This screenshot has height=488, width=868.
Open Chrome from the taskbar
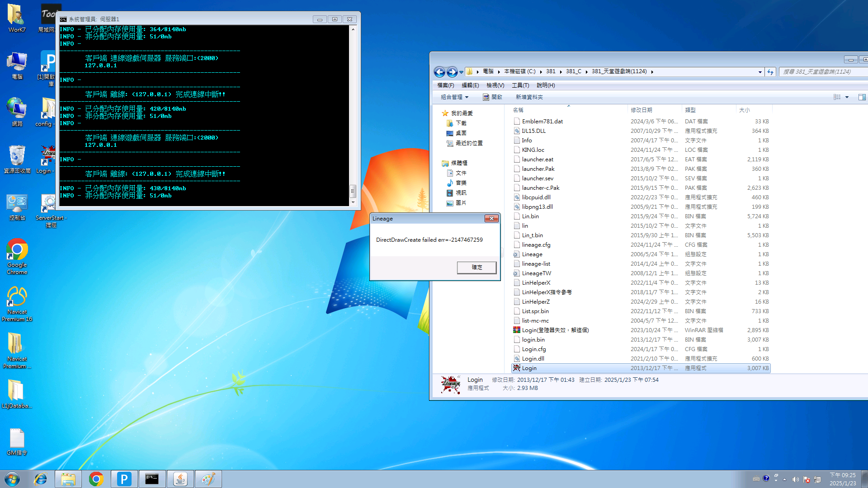96,479
